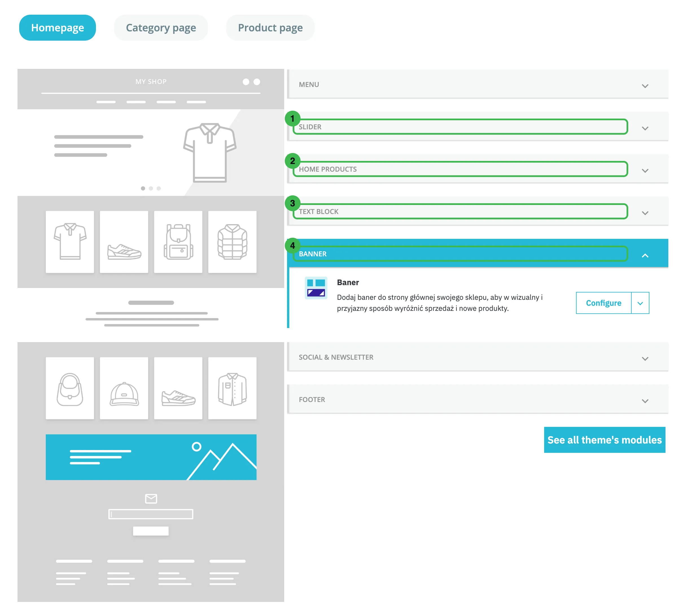Click the backpack product thumbnail
This screenshot has width=683, height=616.
tap(178, 242)
